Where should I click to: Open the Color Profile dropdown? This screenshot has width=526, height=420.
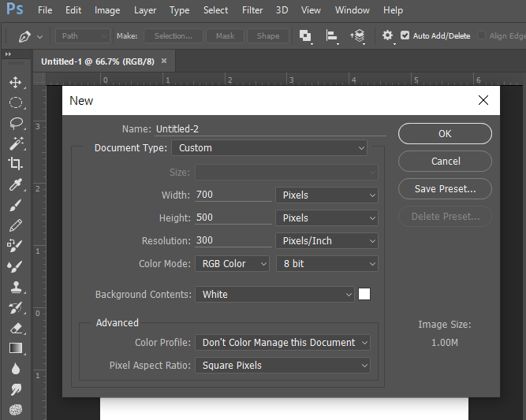point(282,343)
